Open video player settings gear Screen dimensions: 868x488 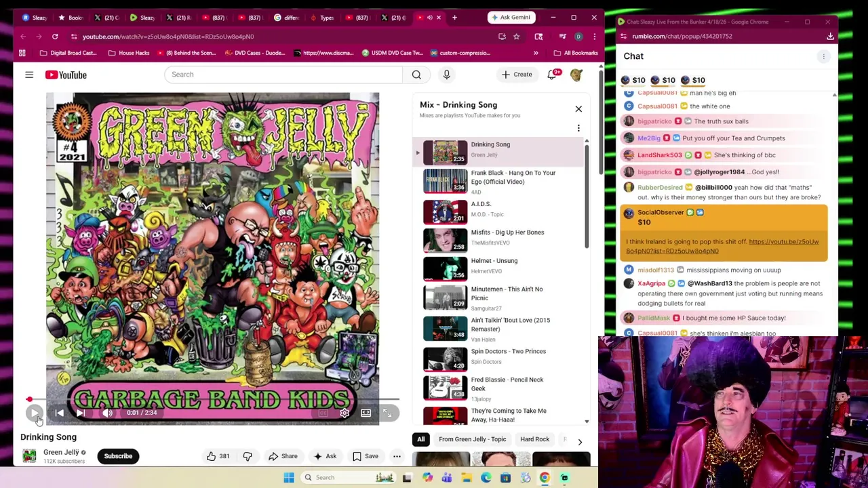[344, 413]
